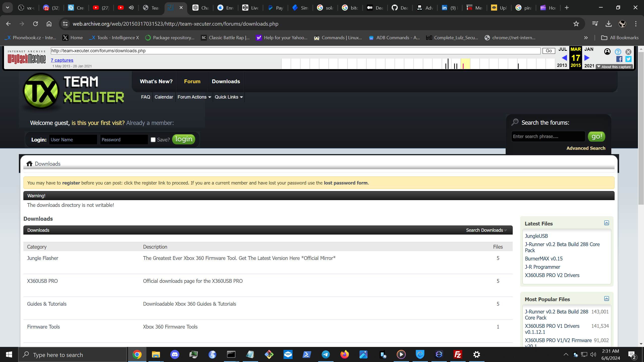The width and height of the screenshot is (644, 362).
Task: Open the 7 captures link
Action: click(x=62, y=60)
